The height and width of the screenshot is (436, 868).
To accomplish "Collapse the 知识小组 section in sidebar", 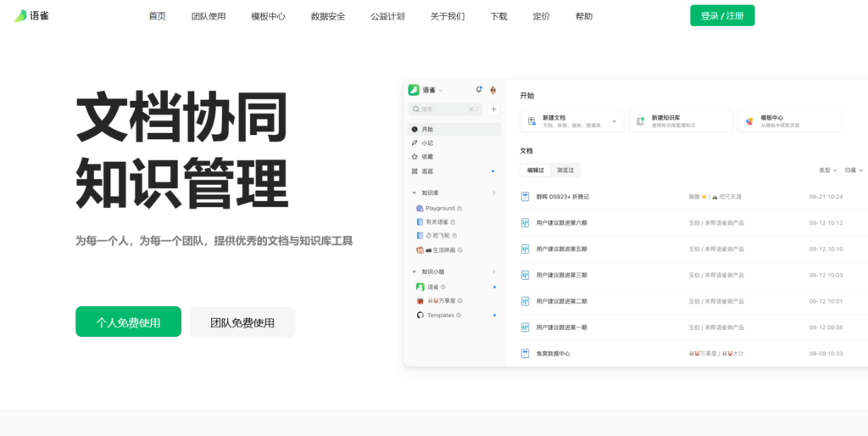I will [x=414, y=272].
